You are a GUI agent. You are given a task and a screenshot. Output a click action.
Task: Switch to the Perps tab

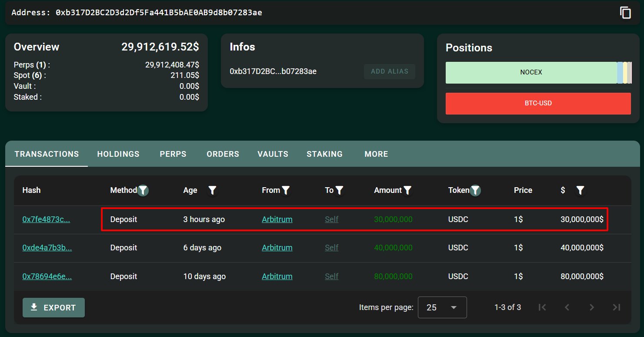(x=173, y=154)
